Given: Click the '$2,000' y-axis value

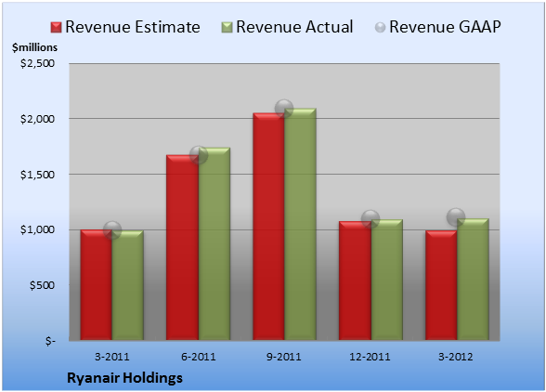Looking at the screenshot, I should point(37,119).
